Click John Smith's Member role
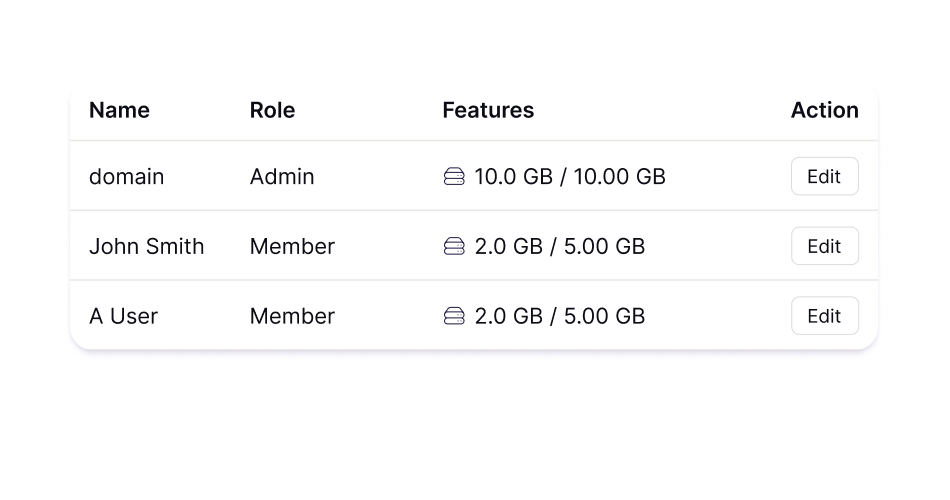The height and width of the screenshot is (500, 950). 292,246
